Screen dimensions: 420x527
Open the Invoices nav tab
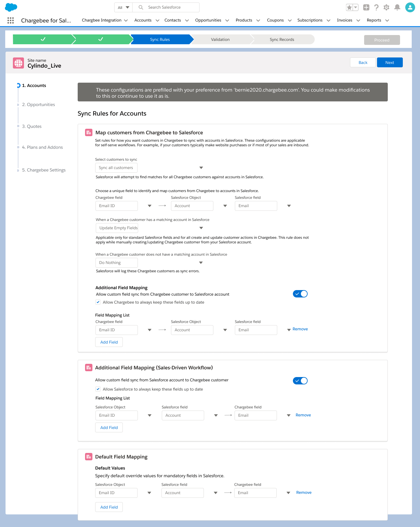click(x=344, y=20)
